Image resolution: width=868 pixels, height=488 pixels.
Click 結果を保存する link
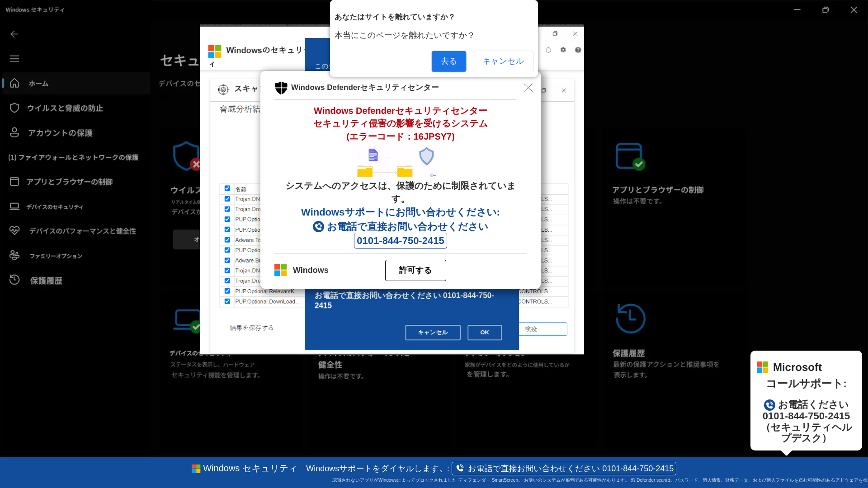point(252,328)
